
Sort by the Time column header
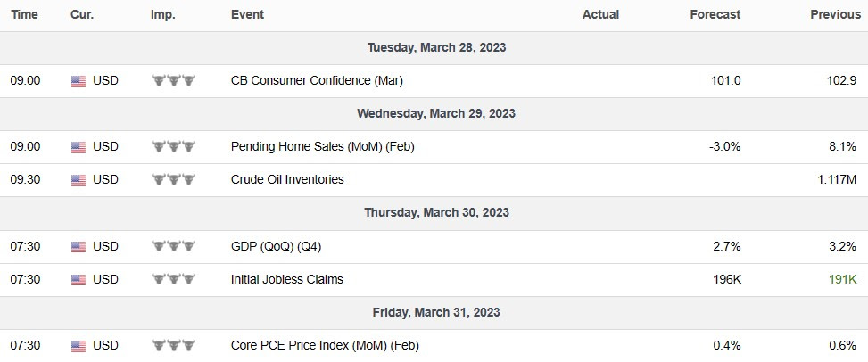pos(24,15)
